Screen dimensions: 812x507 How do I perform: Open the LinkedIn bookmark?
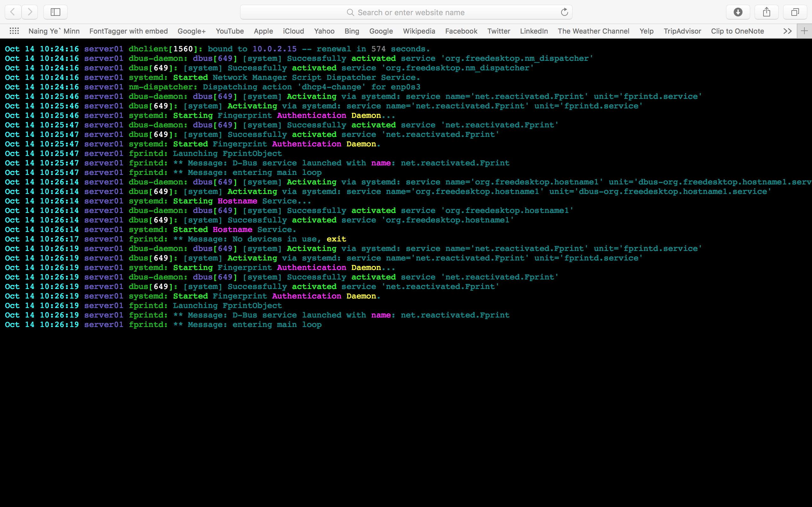coord(534,31)
